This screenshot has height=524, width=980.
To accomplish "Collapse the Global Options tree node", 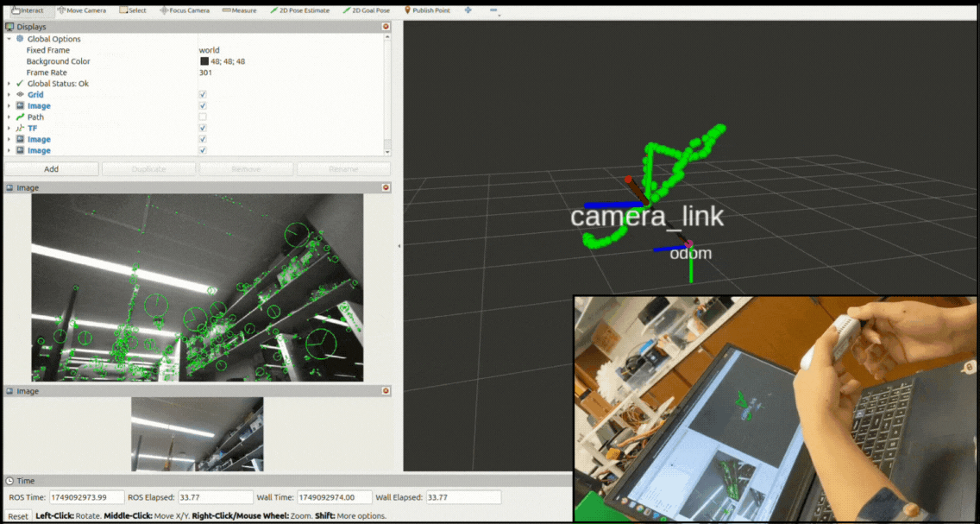I will 9,39.
